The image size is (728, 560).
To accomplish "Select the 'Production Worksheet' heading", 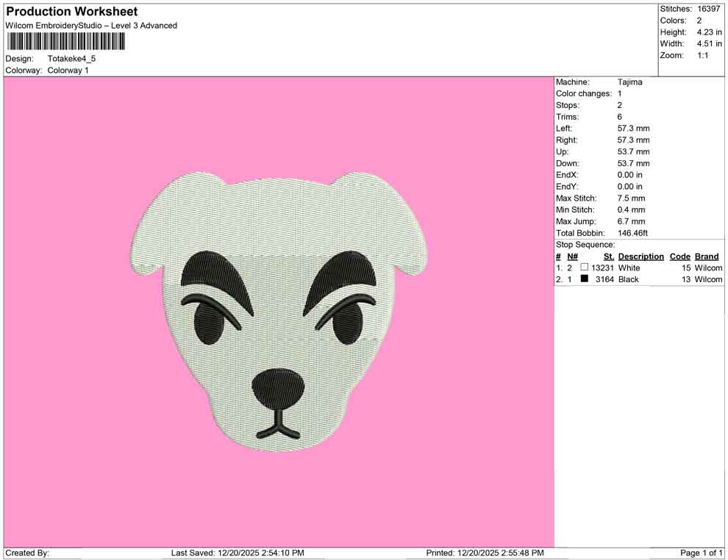I will 72,12.
